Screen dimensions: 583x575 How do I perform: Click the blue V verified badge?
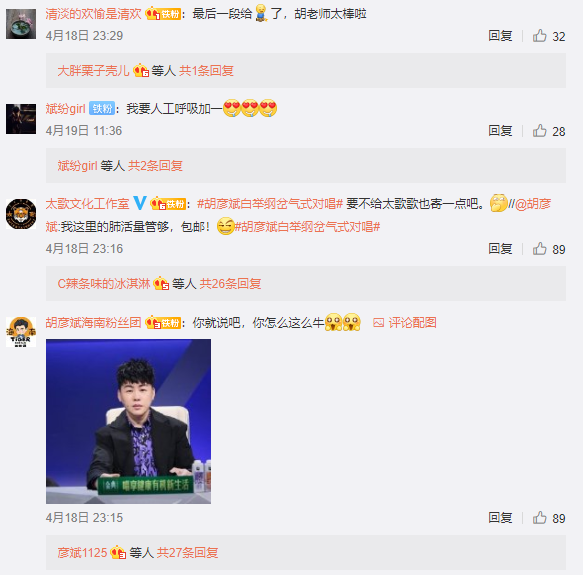pyautogui.click(x=140, y=203)
